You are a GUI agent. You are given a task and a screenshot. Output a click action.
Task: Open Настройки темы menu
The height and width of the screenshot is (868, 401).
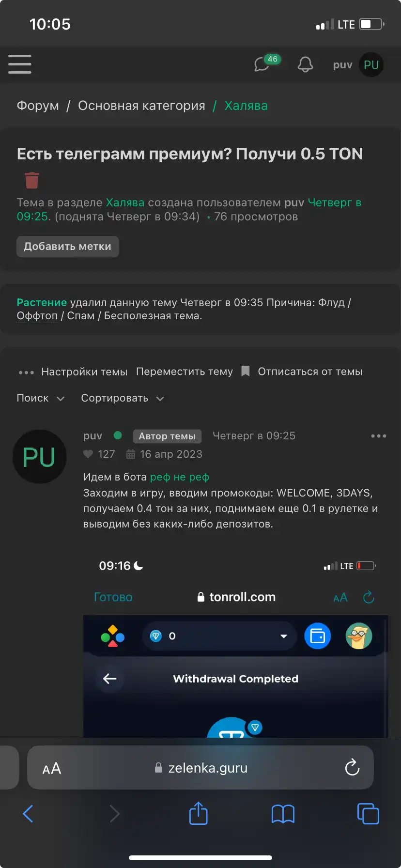coord(73,372)
